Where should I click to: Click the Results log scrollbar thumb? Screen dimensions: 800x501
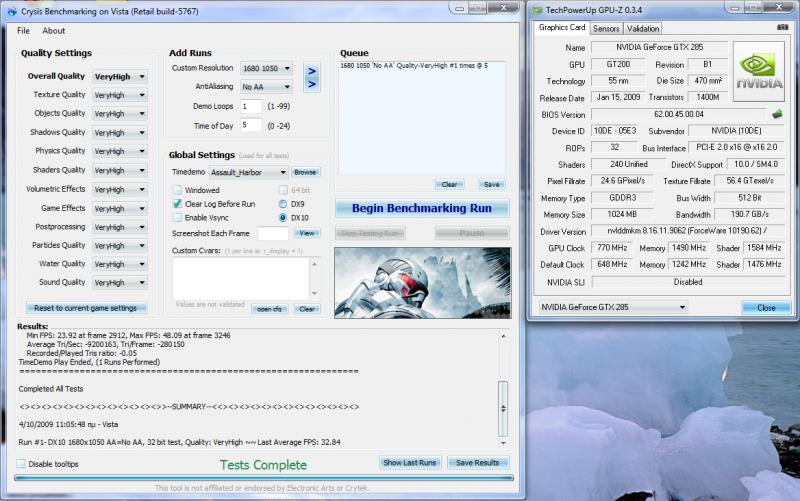click(x=503, y=408)
